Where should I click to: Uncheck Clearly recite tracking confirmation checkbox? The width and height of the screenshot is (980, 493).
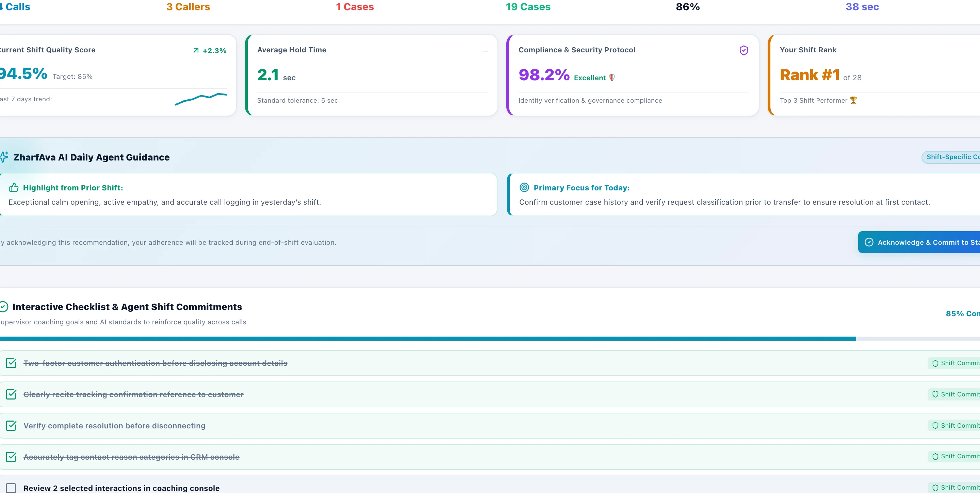11,394
